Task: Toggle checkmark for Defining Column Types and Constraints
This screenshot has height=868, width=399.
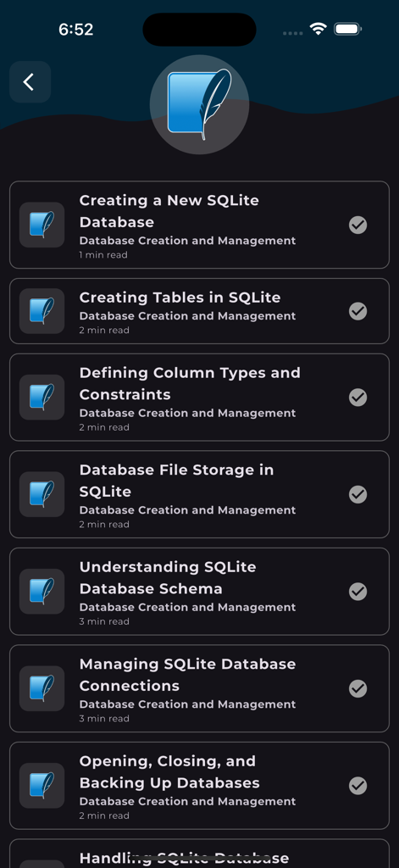Action: [x=358, y=397]
